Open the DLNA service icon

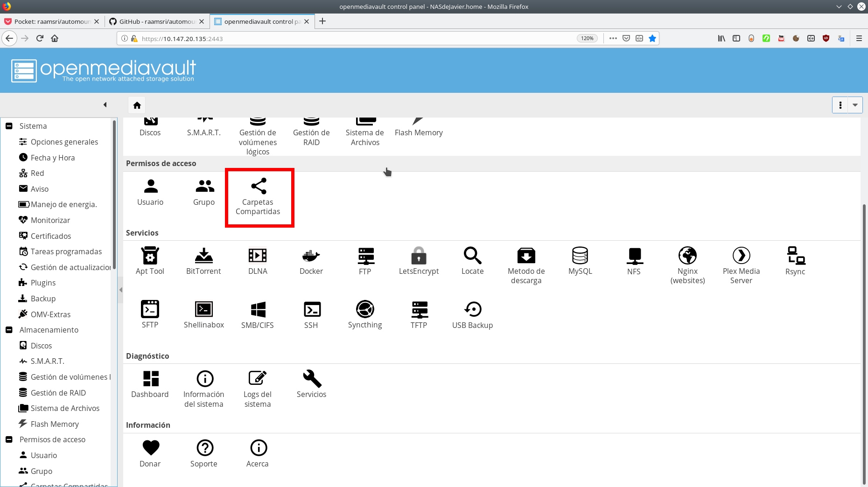click(x=258, y=261)
